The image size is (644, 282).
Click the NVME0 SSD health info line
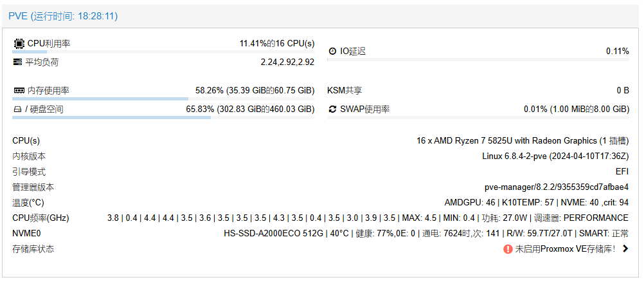click(425, 234)
